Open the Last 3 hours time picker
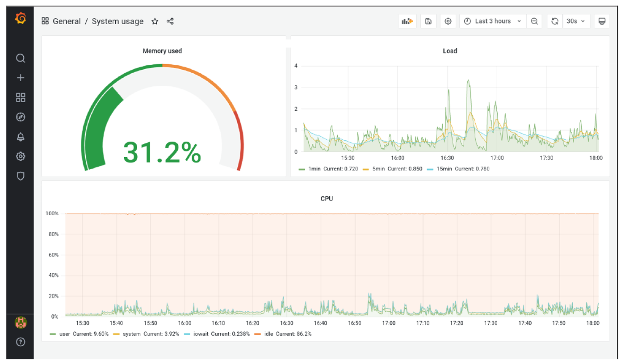This screenshot has width=625, height=364. tap(493, 21)
